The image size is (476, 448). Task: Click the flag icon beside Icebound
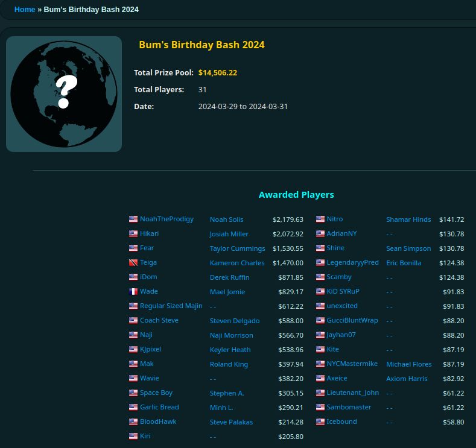320,421
